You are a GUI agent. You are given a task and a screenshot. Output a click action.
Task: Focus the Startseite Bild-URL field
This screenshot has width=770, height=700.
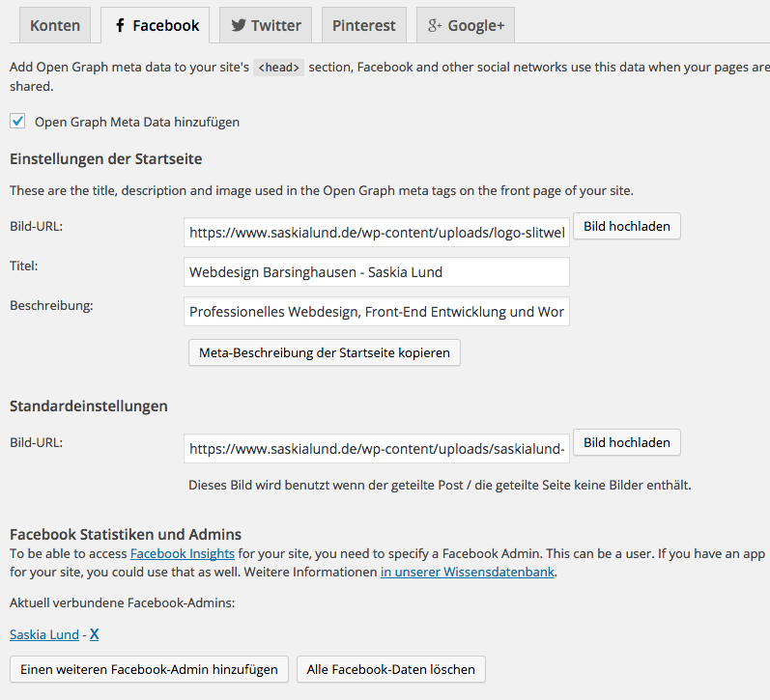(x=377, y=233)
